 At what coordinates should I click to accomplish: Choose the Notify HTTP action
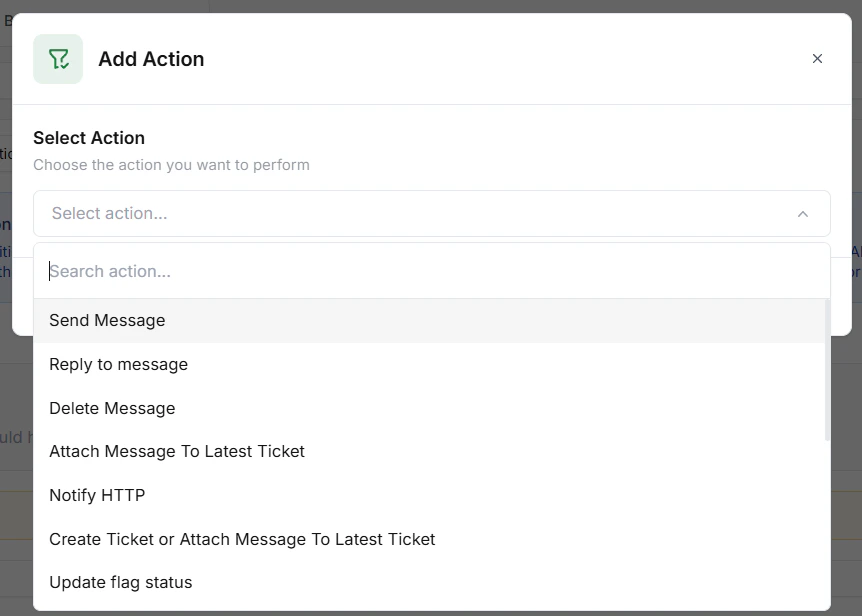coord(97,495)
